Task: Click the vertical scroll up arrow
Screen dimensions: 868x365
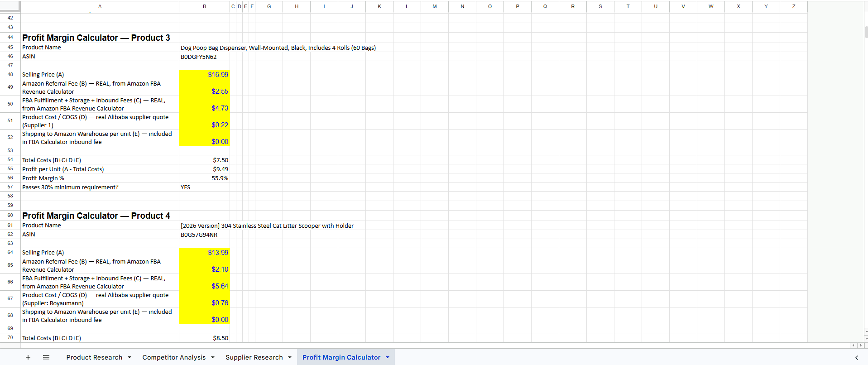Action: pyautogui.click(x=866, y=331)
